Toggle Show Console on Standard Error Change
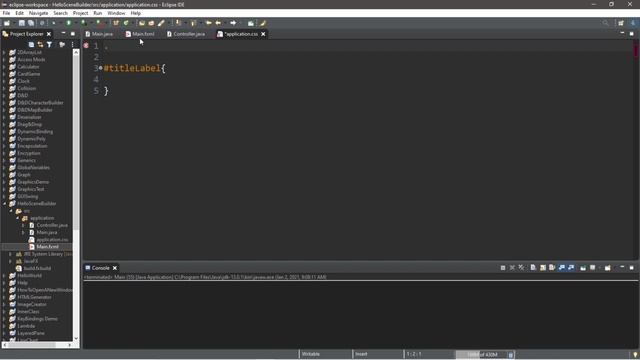This screenshot has width=640, height=360. coord(571,268)
